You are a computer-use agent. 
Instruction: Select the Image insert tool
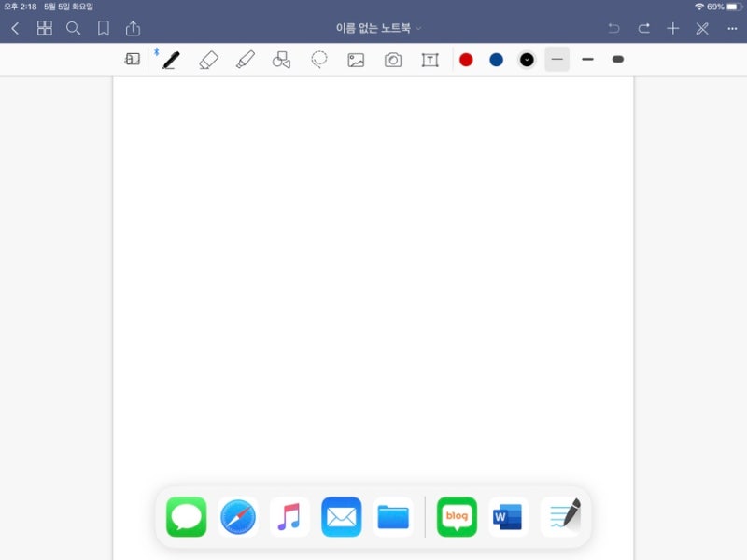[356, 60]
